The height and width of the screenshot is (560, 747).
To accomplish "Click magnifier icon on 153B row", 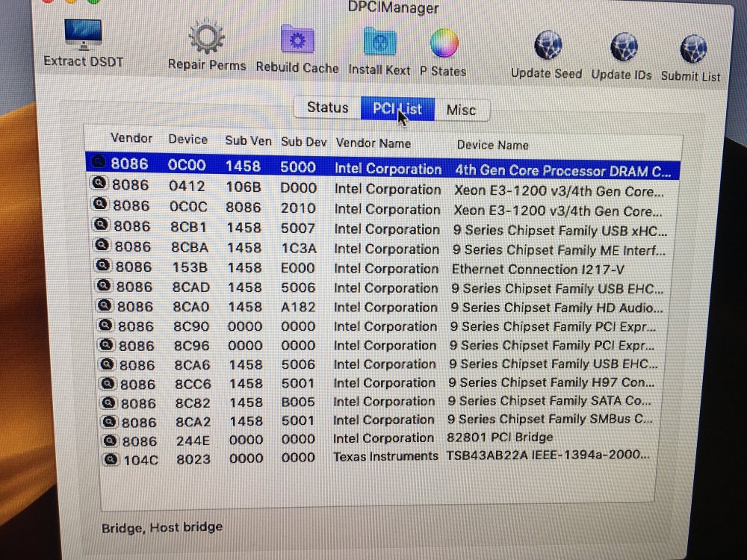I will click(103, 265).
